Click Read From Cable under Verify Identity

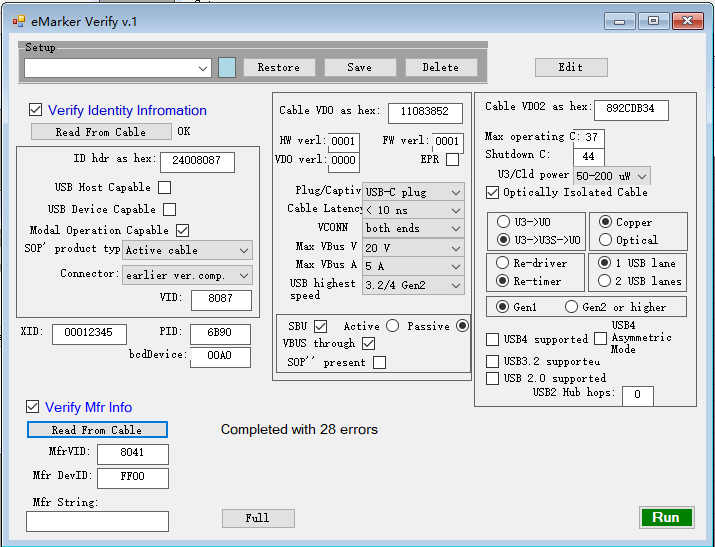pos(101,132)
